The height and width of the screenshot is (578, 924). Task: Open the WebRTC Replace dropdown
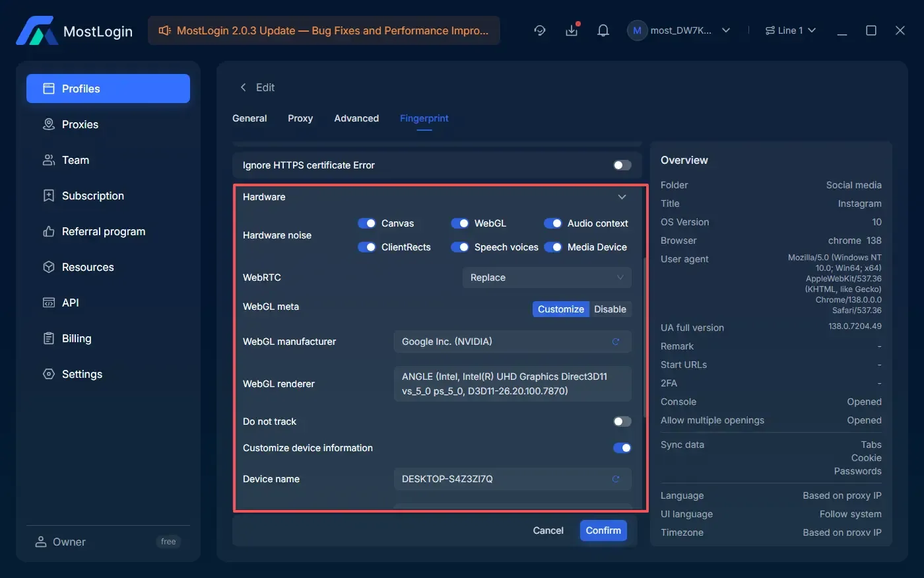click(x=547, y=277)
